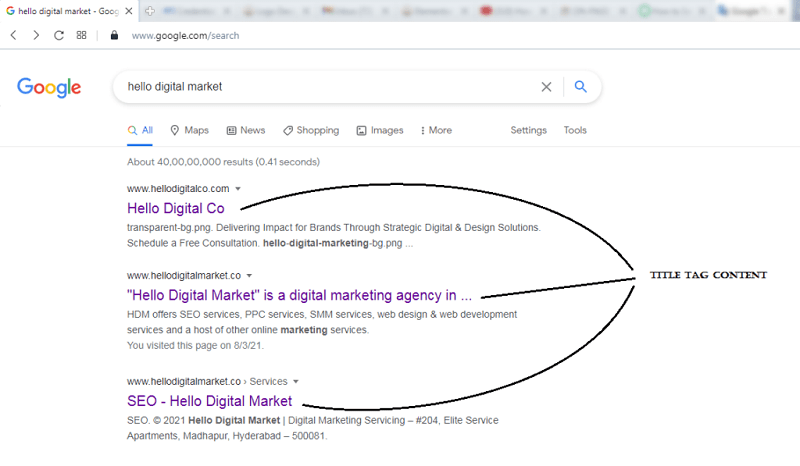Select the All results tab
This screenshot has width=800, height=466.
pyautogui.click(x=140, y=131)
